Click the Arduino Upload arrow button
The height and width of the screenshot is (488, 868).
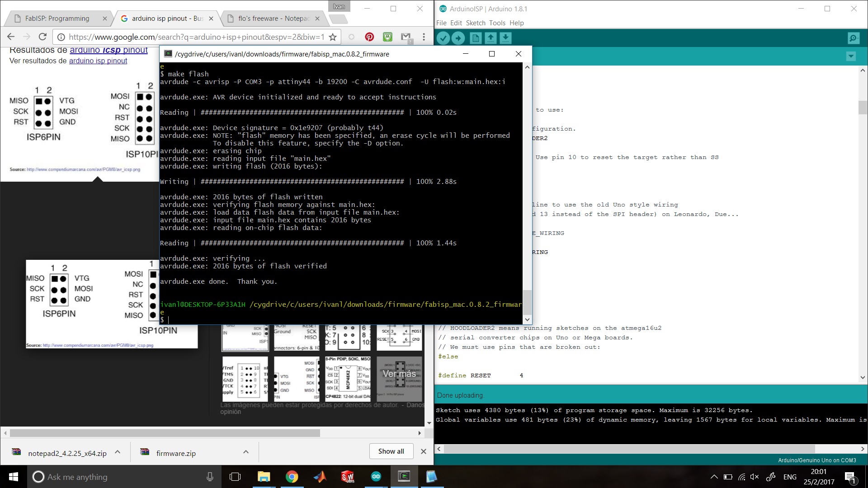point(458,38)
